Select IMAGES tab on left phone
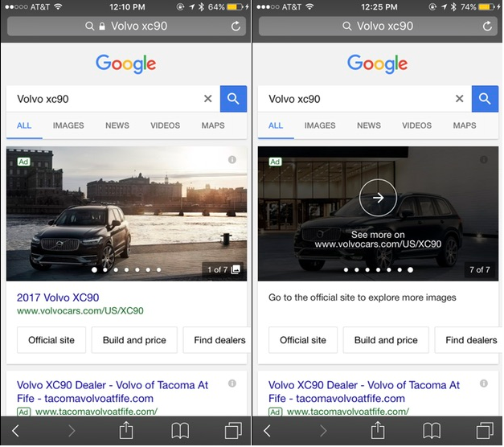This screenshot has height=447, width=504. point(68,125)
